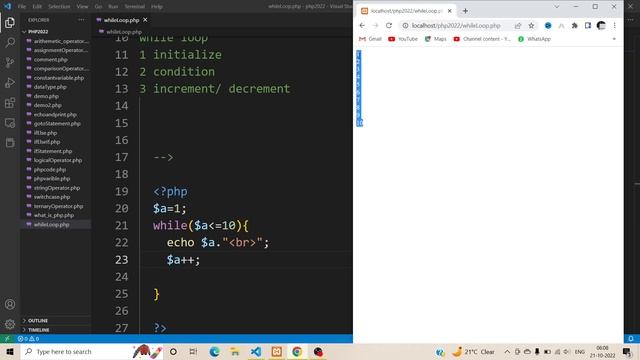Open demo.php in the explorer
This screenshot has width=640, height=360.
pos(46,96)
